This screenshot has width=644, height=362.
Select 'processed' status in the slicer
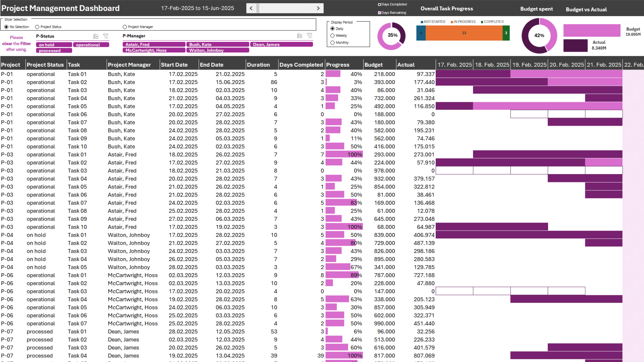pyautogui.click(x=54, y=51)
